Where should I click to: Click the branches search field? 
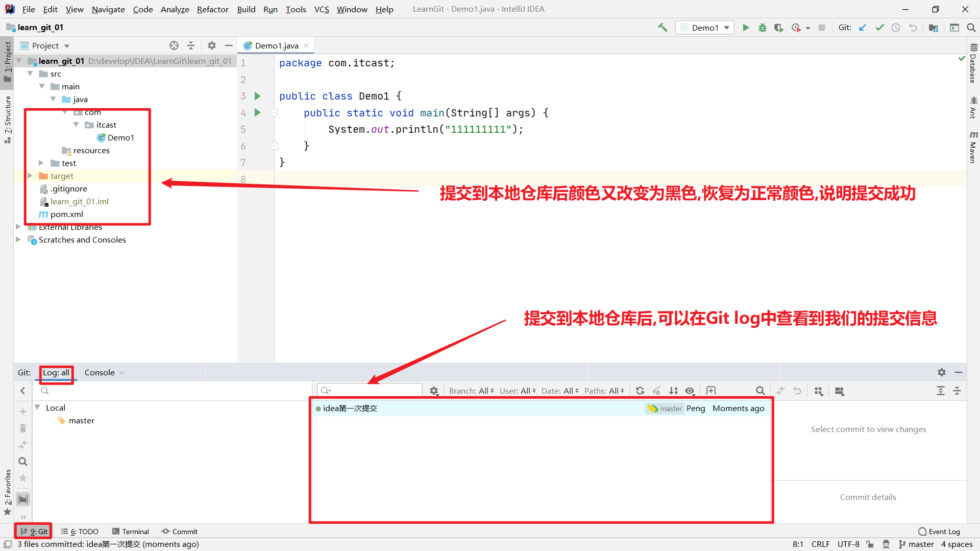[174, 391]
